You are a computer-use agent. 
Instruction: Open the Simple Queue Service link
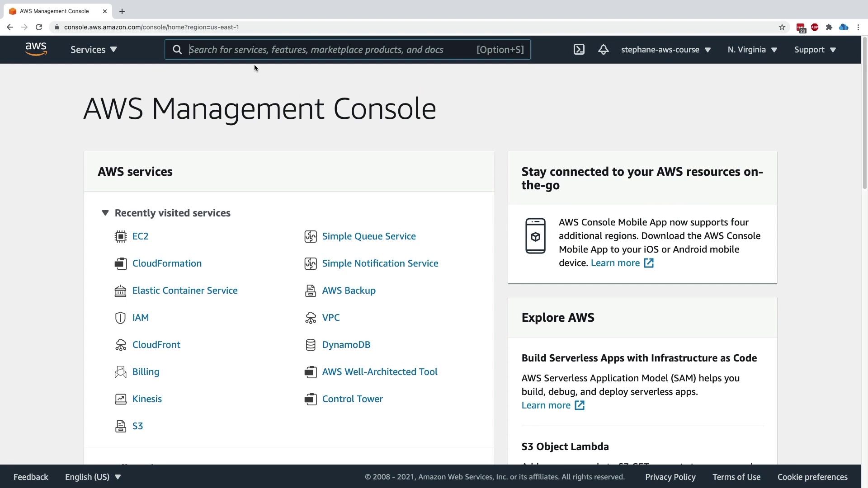[368, 236]
